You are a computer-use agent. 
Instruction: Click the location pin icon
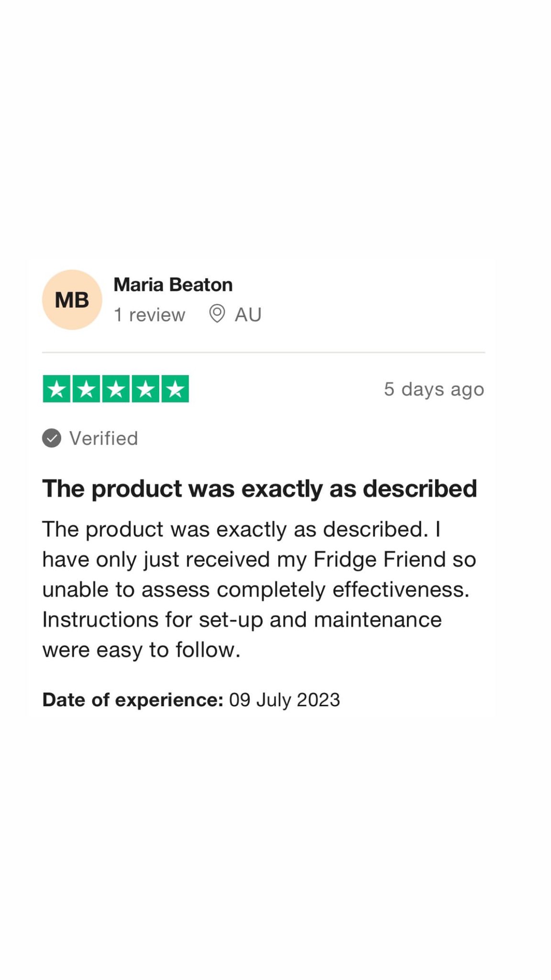click(217, 314)
